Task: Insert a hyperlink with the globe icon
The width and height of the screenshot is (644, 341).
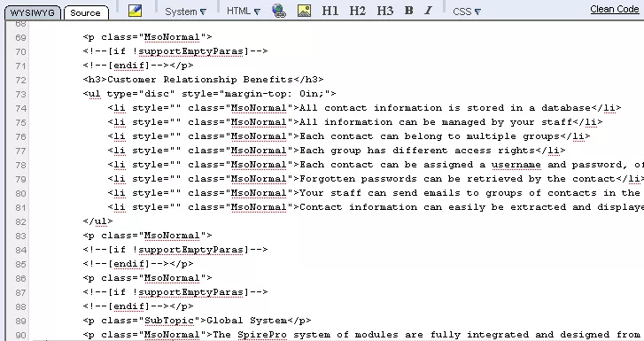Action: point(279,11)
